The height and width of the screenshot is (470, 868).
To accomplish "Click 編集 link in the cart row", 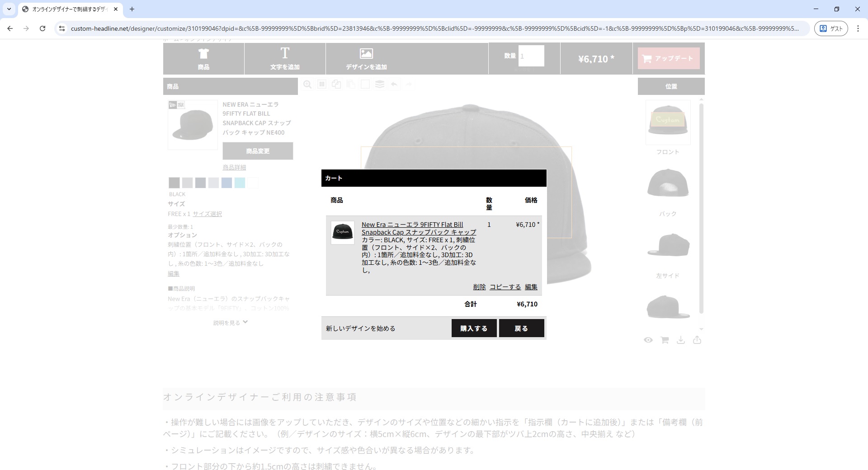I will pyautogui.click(x=531, y=287).
